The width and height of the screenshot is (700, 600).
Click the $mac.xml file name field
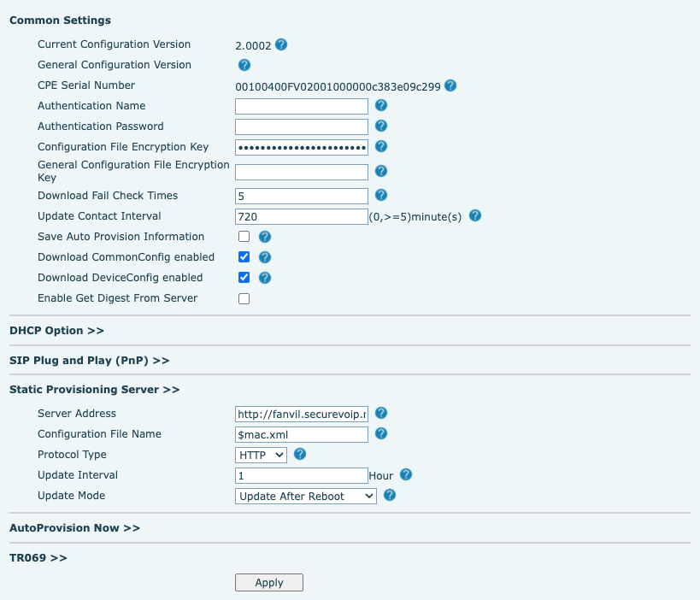coord(302,435)
